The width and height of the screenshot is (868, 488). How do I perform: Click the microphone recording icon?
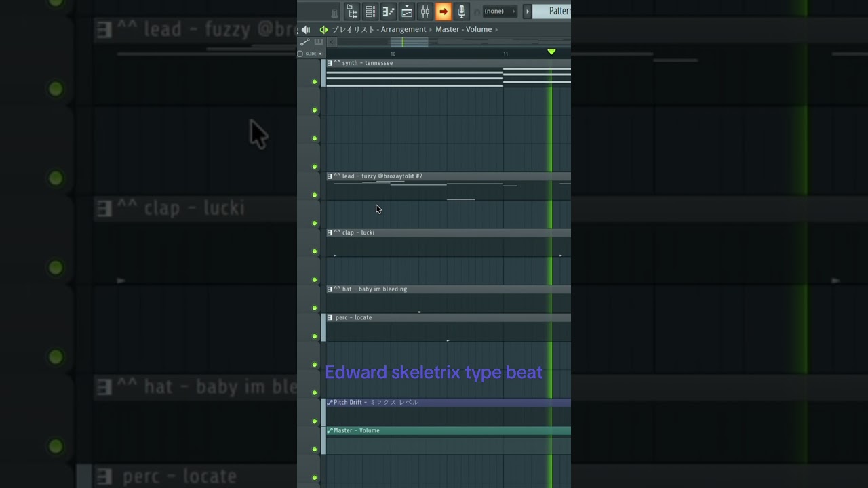pyautogui.click(x=461, y=12)
